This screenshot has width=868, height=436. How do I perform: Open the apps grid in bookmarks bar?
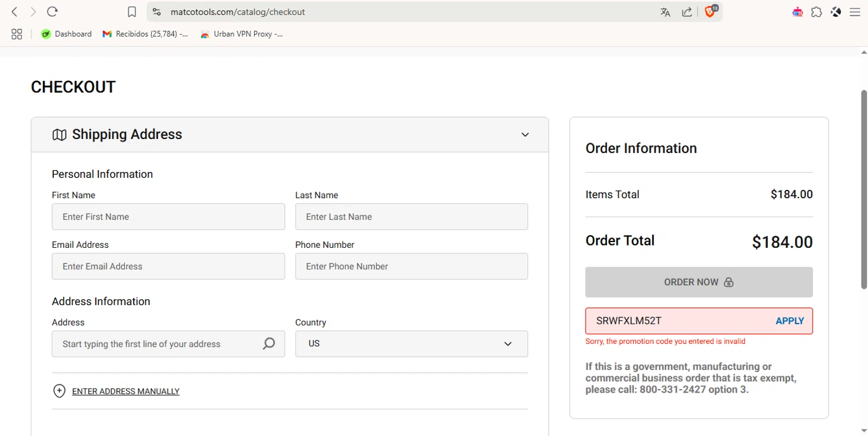17,34
